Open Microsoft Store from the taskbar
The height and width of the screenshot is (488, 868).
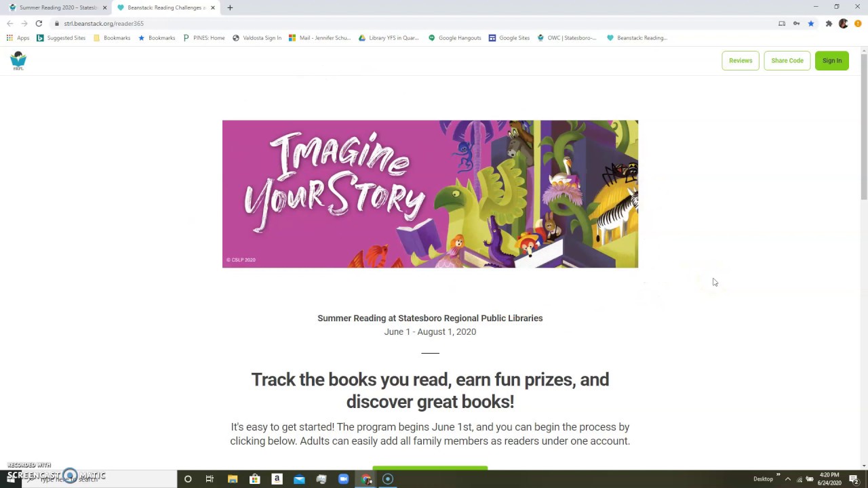tap(255, 479)
